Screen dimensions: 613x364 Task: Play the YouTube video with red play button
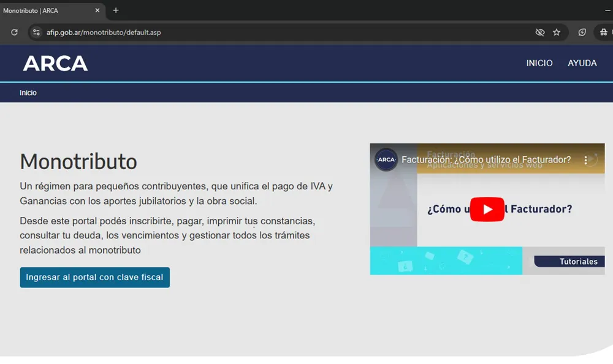(x=487, y=209)
